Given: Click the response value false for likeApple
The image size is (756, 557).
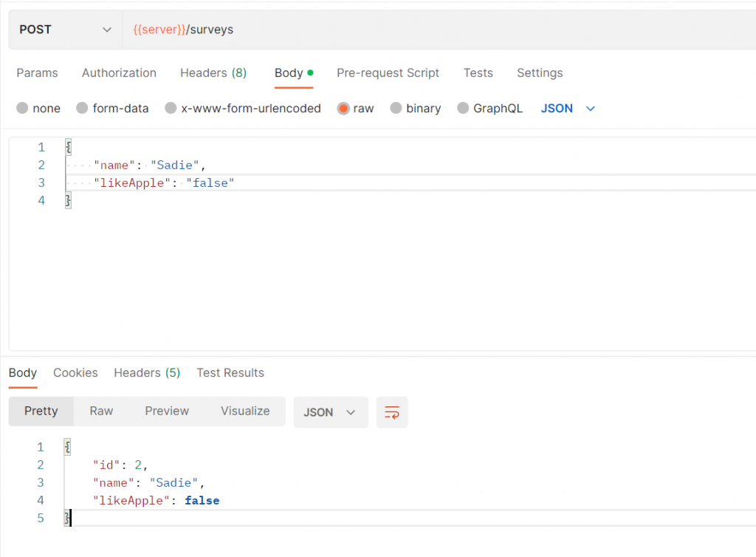Looking at the screenshot, I should [202, 501].
